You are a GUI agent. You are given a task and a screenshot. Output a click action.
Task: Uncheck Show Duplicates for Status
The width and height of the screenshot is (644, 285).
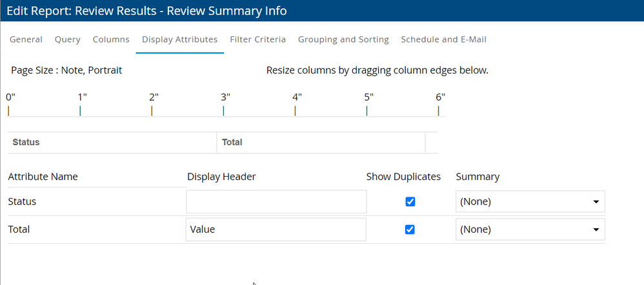pos(410,202)
